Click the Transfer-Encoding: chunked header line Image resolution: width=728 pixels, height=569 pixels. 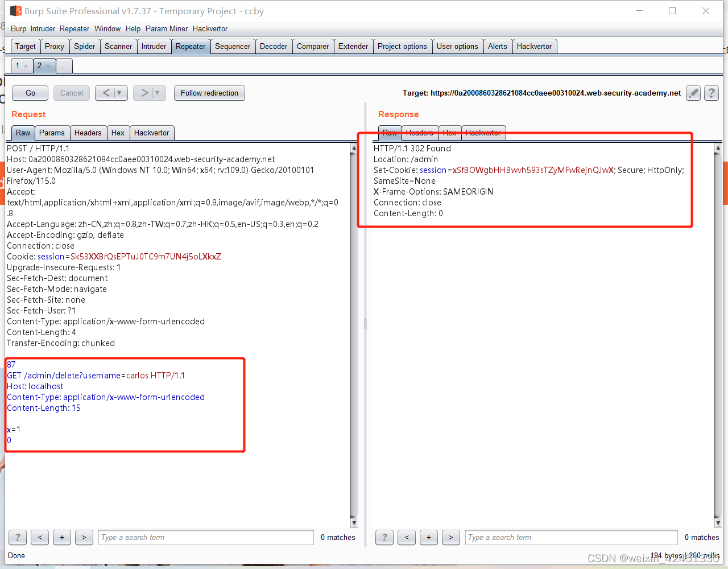[61, 343]
